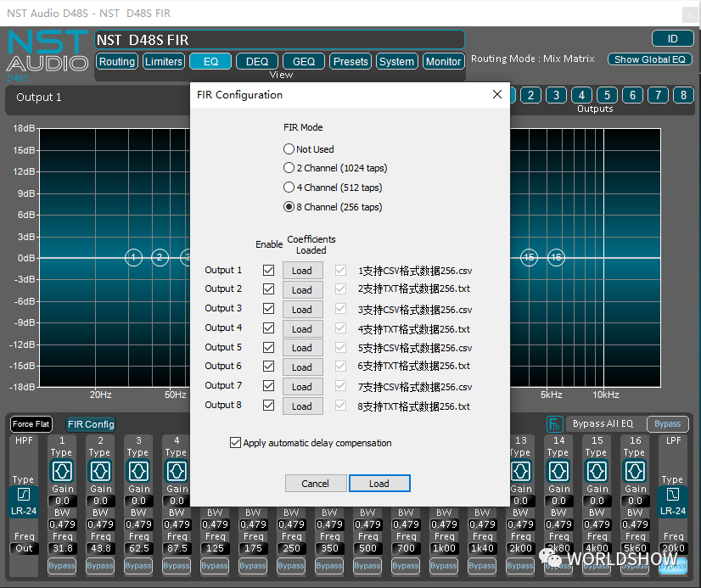Open the Monitor view tab
The image size is (701, 588).
coord(444,61)
